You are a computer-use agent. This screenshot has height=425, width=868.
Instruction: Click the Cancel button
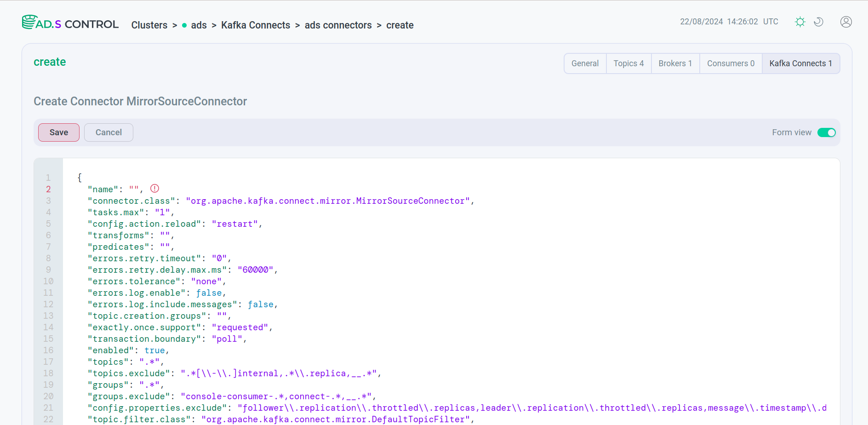[x=108, y=132]
